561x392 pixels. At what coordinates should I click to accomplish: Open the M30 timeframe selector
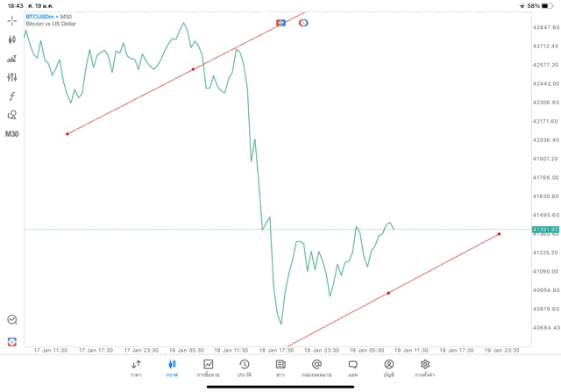(x=12, y=134)
